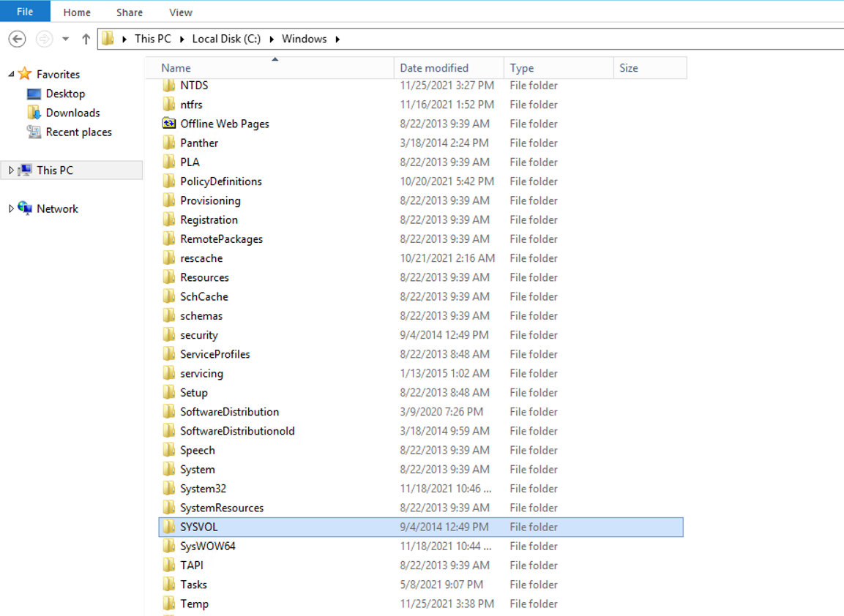Sort by Date modified column header
Viewport: 844px width, 616px height.
tap(434, 68)
